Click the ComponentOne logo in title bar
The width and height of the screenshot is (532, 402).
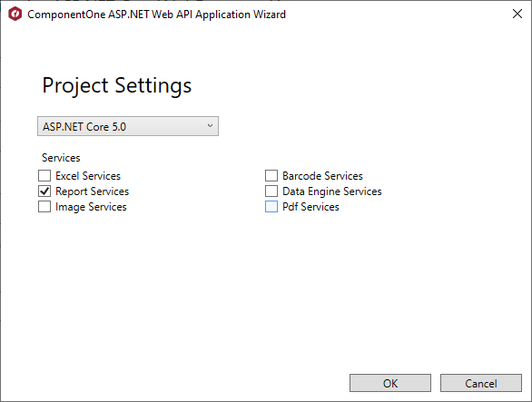click(15, 15)
